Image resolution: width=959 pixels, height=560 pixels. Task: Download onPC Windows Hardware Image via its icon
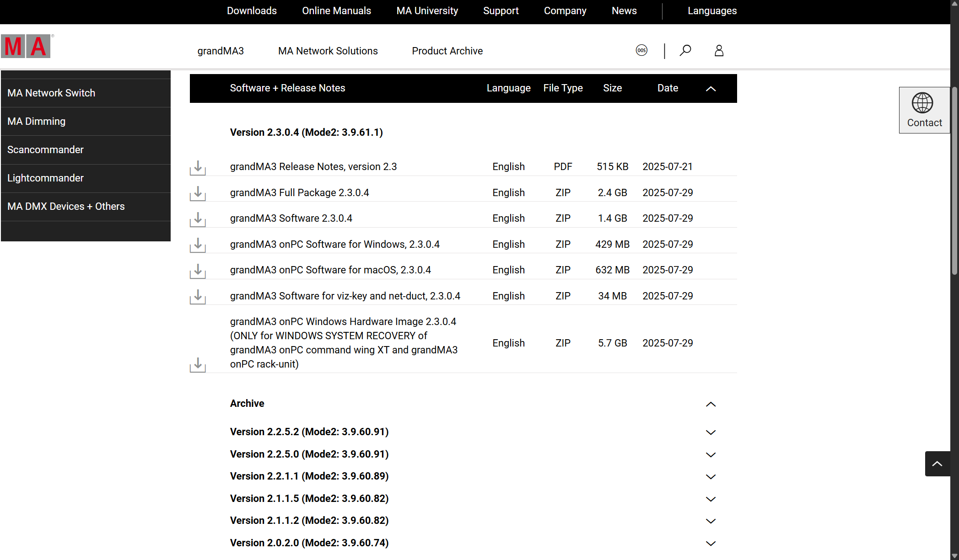(x=198, y=364)
